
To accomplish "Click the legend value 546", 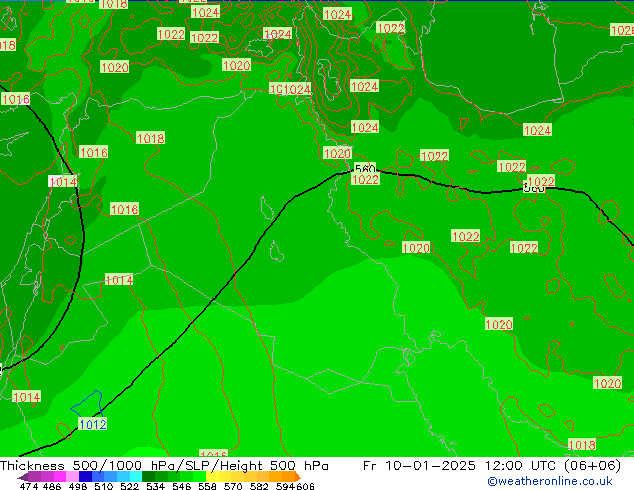I will tap(182, 486).
